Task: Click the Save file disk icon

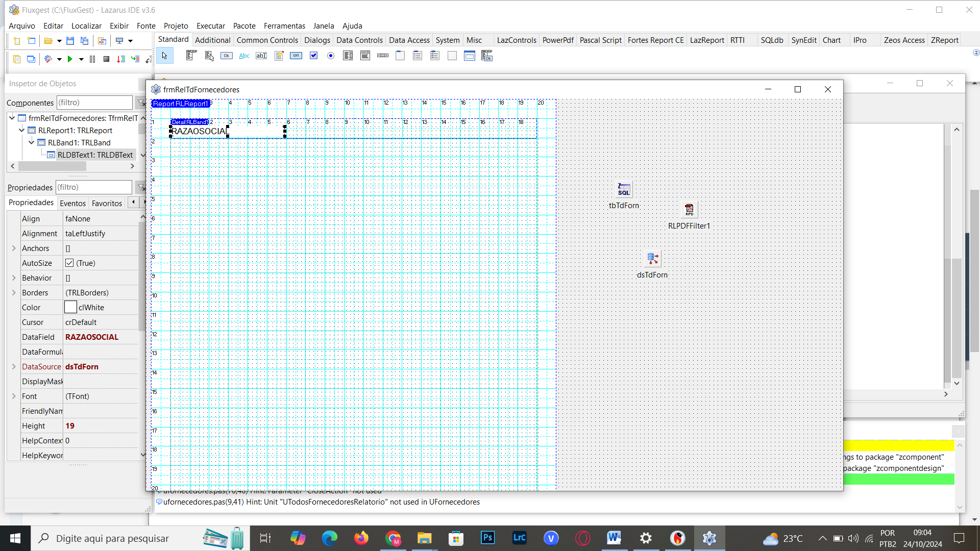Action: pyautogui.click(x=70, y=41)
